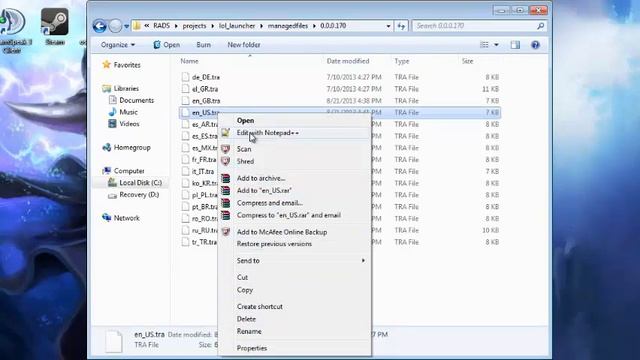
Task: Click the Forward navigation arrow
Action: click(x=115, y=26)
